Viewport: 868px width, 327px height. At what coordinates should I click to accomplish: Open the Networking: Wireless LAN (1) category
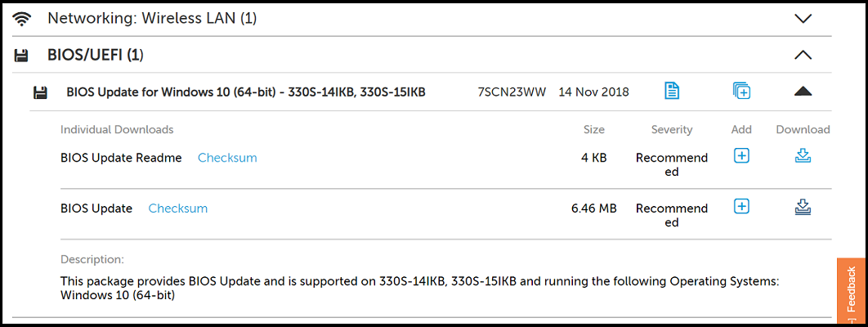coord(152,18)
